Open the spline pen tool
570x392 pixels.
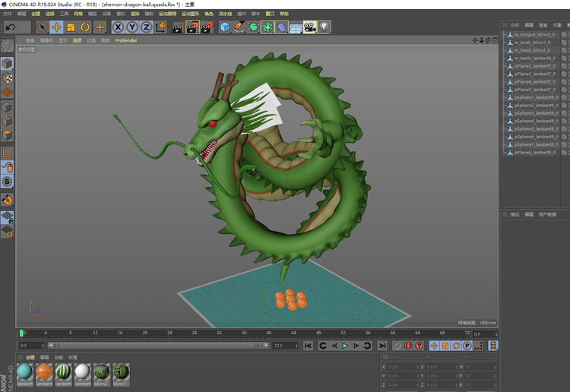pyautogui.click(x=239, y=27)
